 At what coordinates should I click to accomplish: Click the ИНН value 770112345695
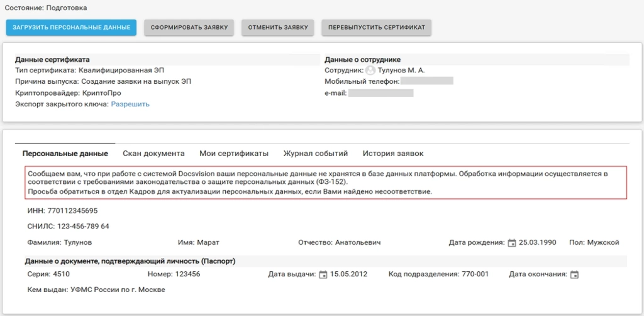pos(72,210)
